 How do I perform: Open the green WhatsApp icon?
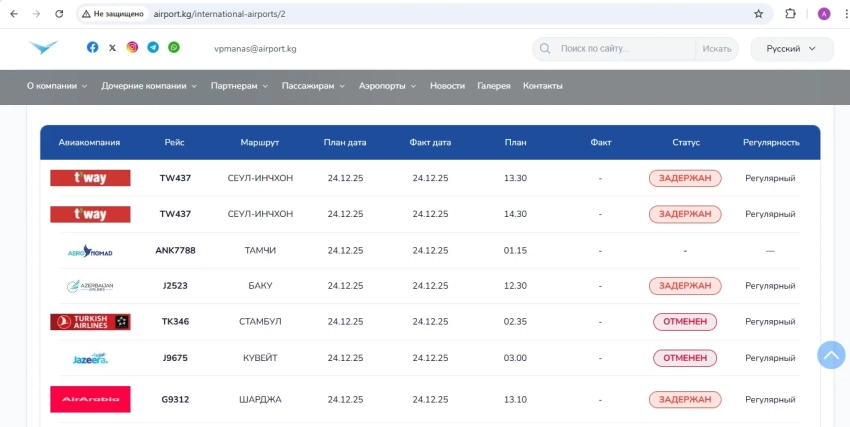174,48
